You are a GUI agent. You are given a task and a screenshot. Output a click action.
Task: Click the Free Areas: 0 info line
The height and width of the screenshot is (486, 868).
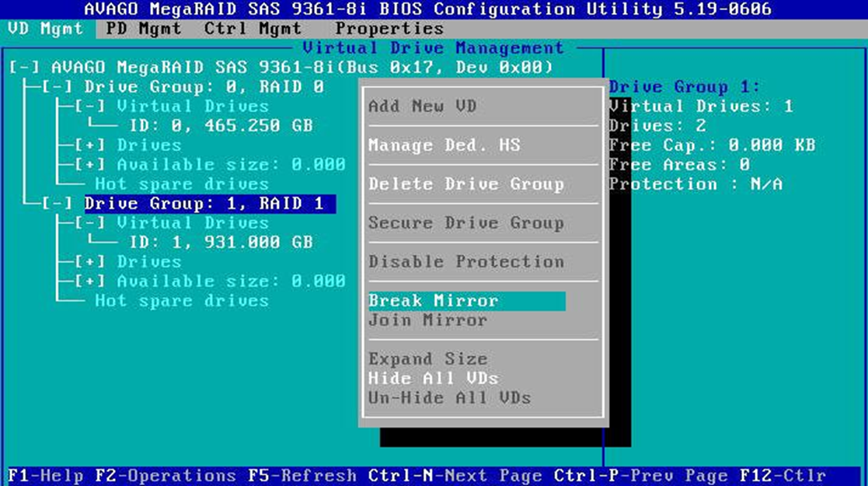(x=680, y=165)
